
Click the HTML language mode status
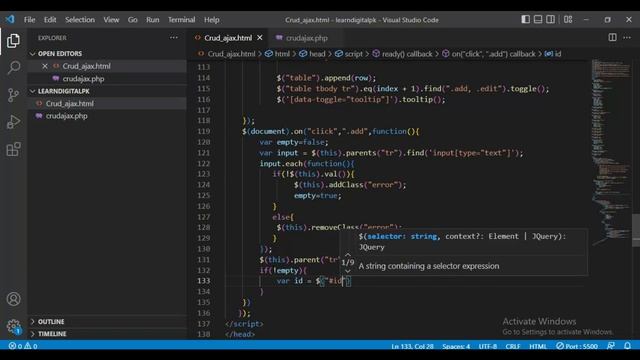click(538, 346)
